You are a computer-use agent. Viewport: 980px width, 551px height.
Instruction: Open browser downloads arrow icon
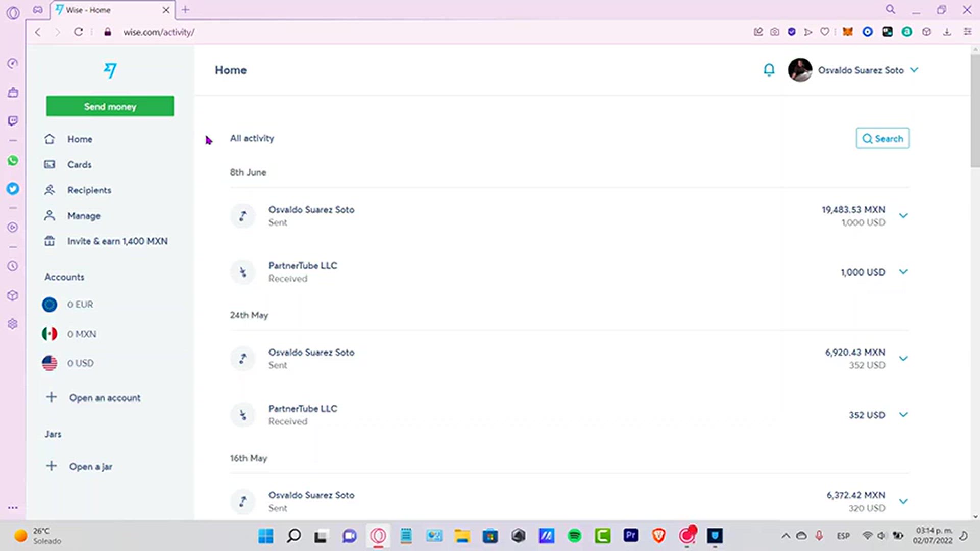tap(947, 32)
